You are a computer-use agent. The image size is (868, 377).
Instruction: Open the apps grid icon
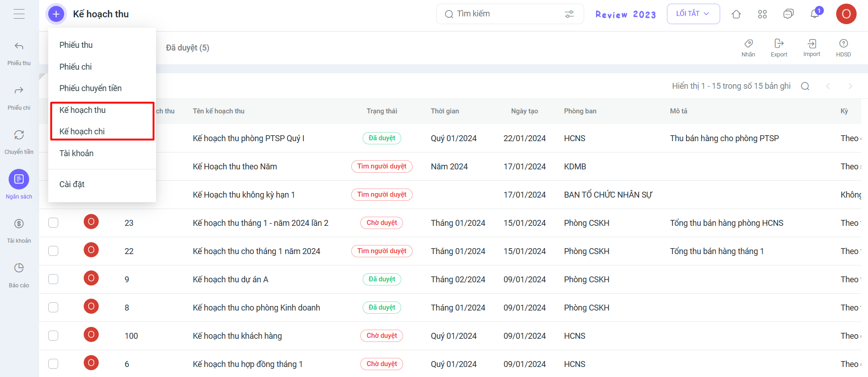click(x=762, y=14)
